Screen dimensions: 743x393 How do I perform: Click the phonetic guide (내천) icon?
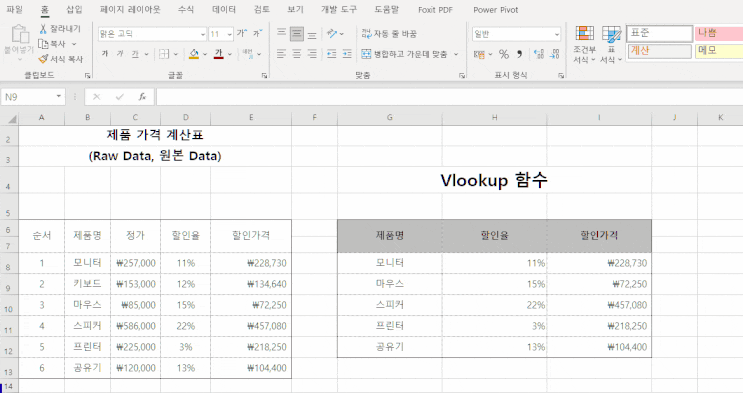(x=247, y=53)
